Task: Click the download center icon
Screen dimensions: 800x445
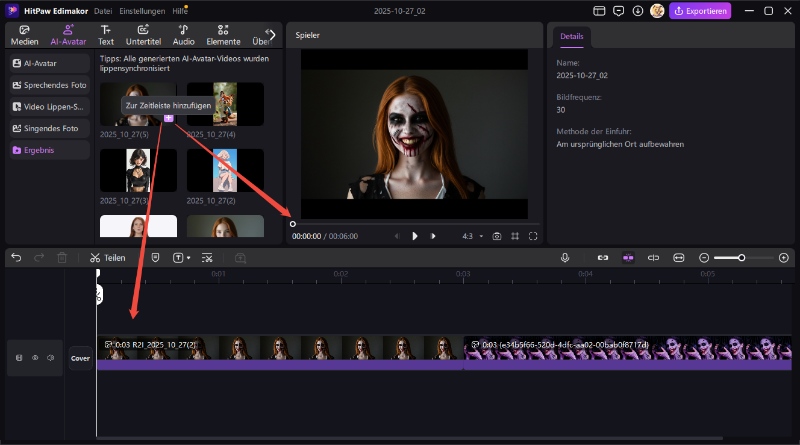Action: point(638,11)
